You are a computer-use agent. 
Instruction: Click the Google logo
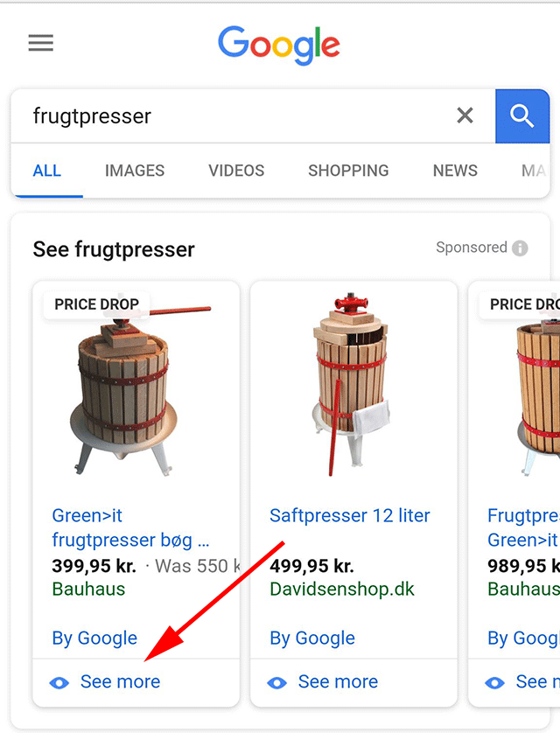click(x=279, y=45)
